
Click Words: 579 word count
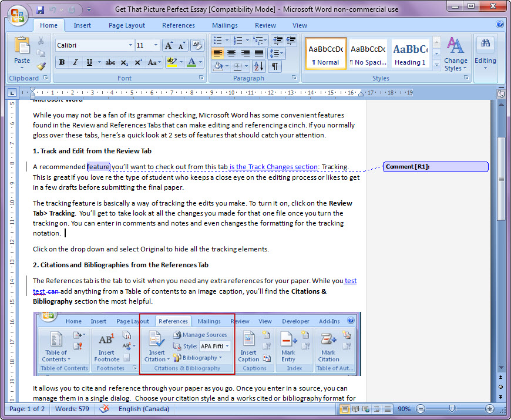coord(72,409)
